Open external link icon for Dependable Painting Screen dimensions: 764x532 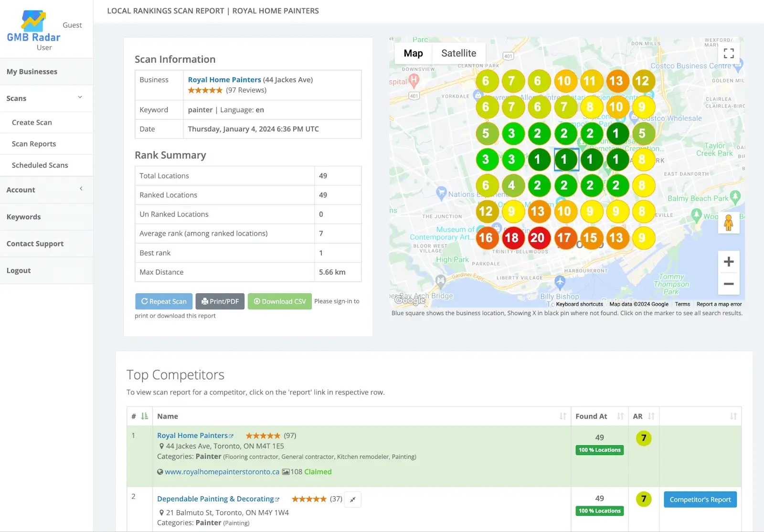point(277,500)
